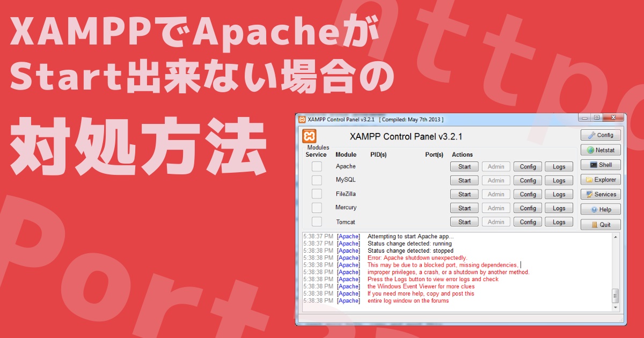Click the XAMPP logo icon in panel header
This screenshot has width=644, height=338.
310,136
